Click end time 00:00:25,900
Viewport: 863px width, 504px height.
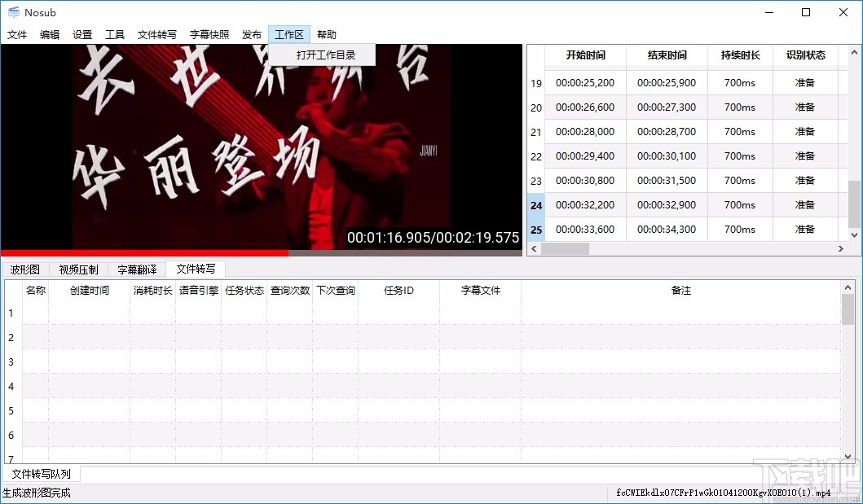click(667, 83)
